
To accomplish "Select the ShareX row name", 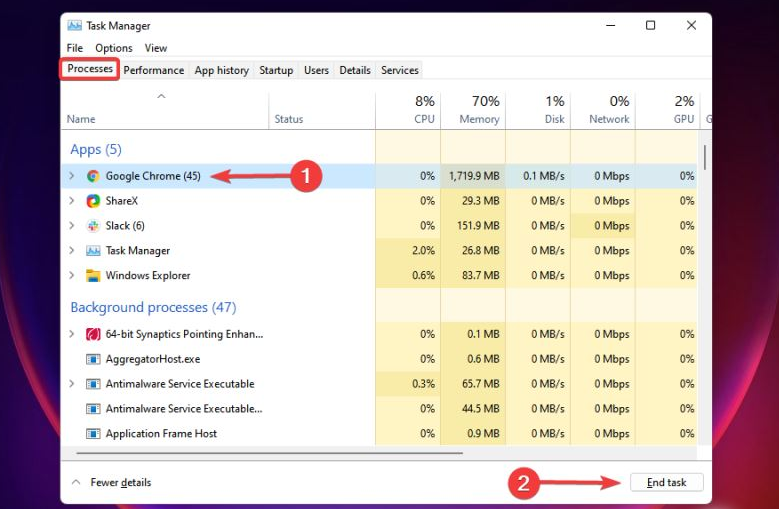I will pos(122,201).
